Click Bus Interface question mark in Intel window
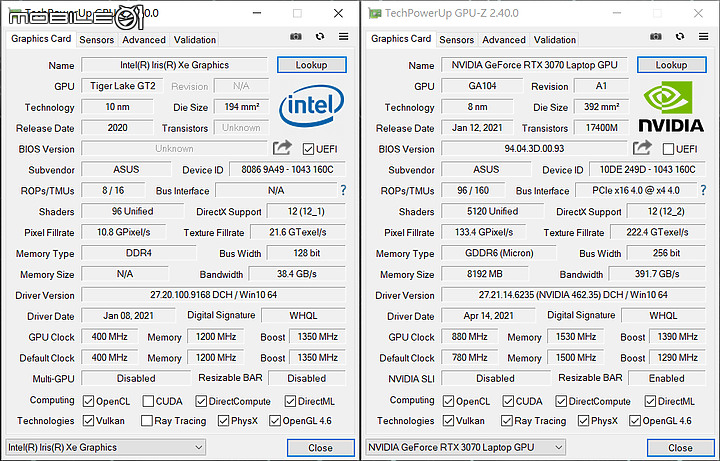 (x=343, y=190)
